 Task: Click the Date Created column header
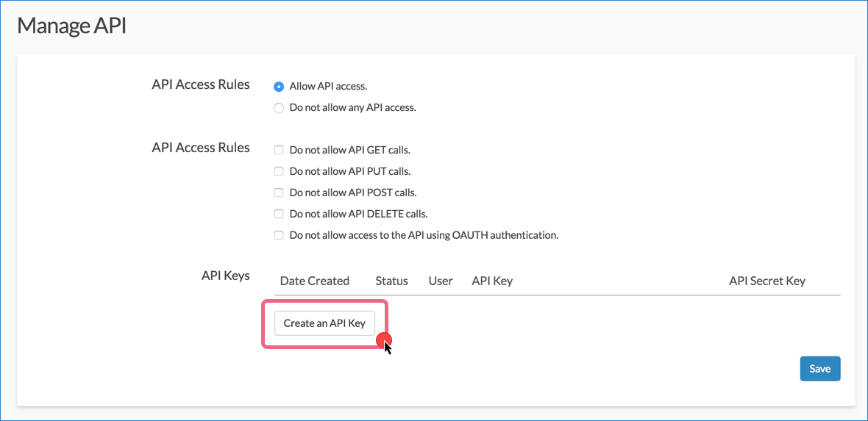tap(314, 281)
